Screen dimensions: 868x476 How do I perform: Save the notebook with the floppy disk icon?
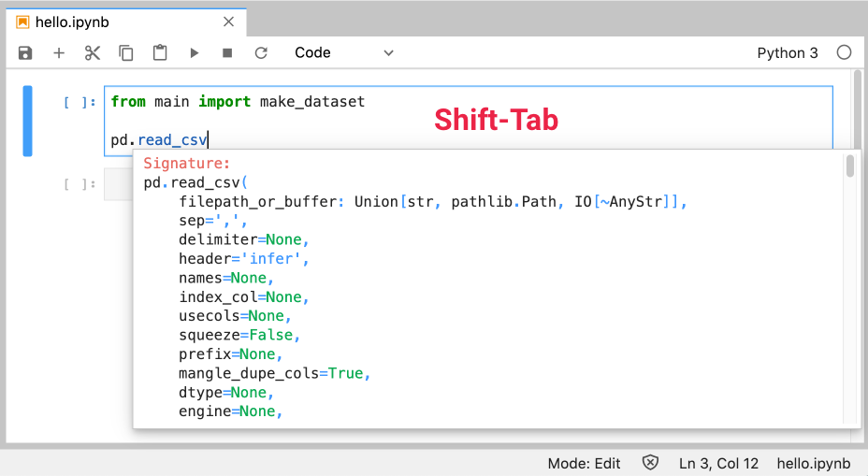click(x=25, y=53)
